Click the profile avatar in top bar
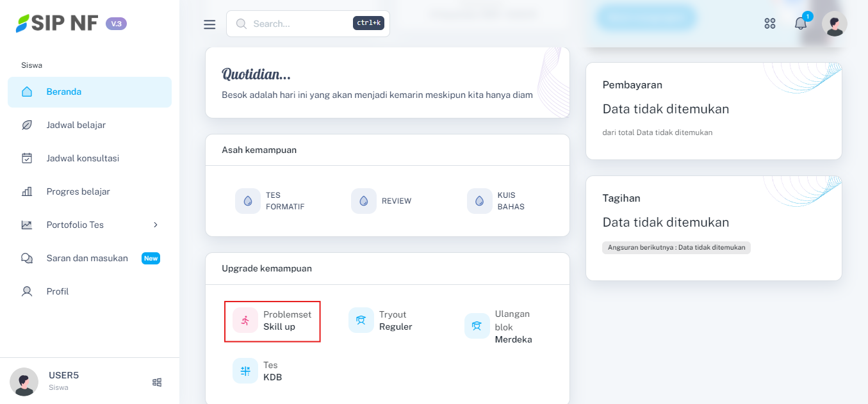The width and height of the screenshot is (868, 404). coord(834,24)
